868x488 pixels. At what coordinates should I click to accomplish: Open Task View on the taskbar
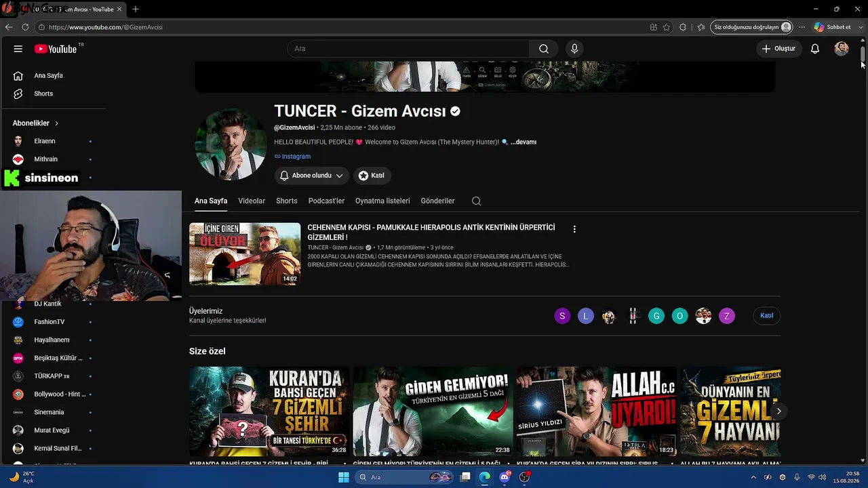(465, 477)
